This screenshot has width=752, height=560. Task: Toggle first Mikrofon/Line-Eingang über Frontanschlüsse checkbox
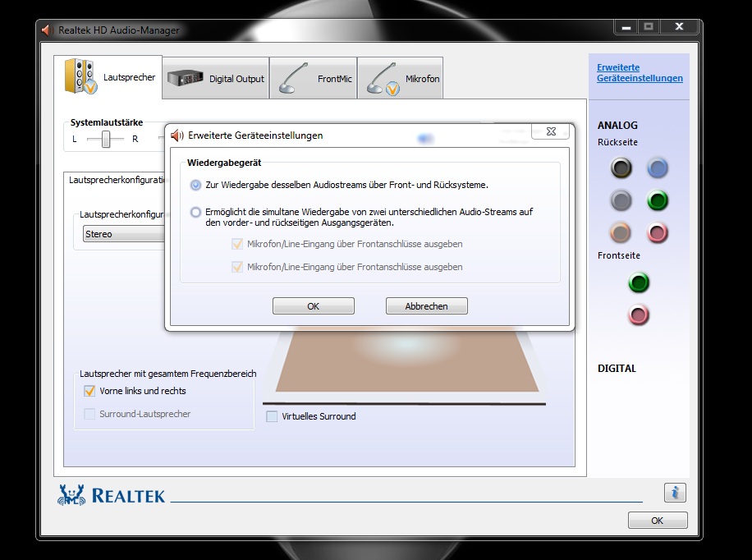[237, 244]
